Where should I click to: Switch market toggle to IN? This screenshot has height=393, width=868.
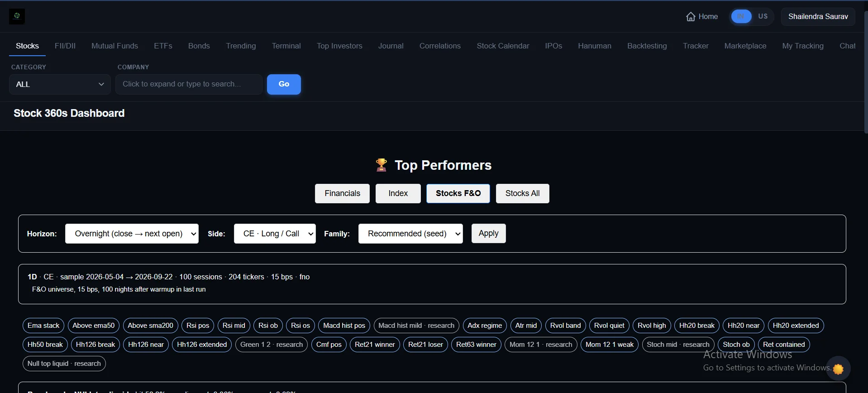741,16
